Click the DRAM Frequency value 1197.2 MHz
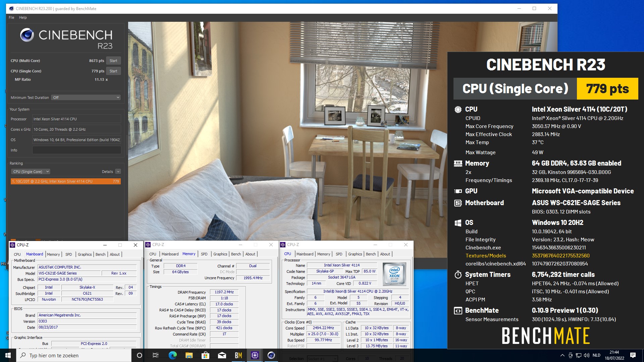This screenshot has width=644, height=362. pyautogui.click(x=224, y=292)
